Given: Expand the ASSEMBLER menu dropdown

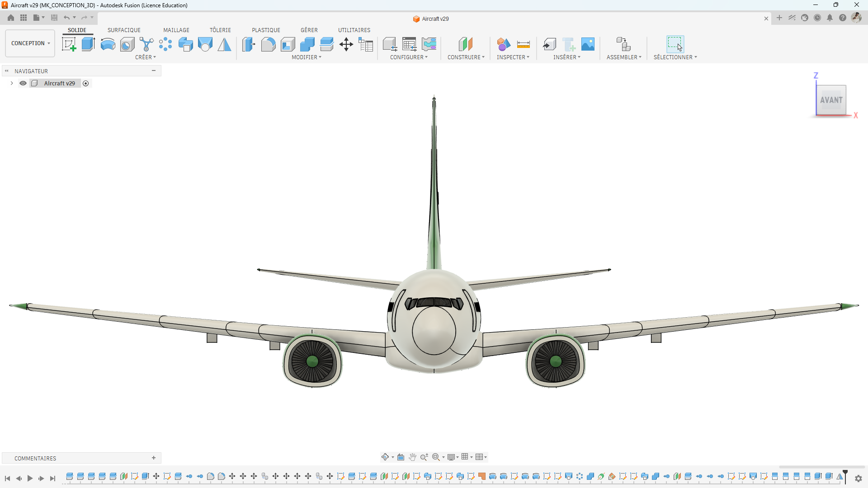Looking at the screenshot, I should point(624,57).
